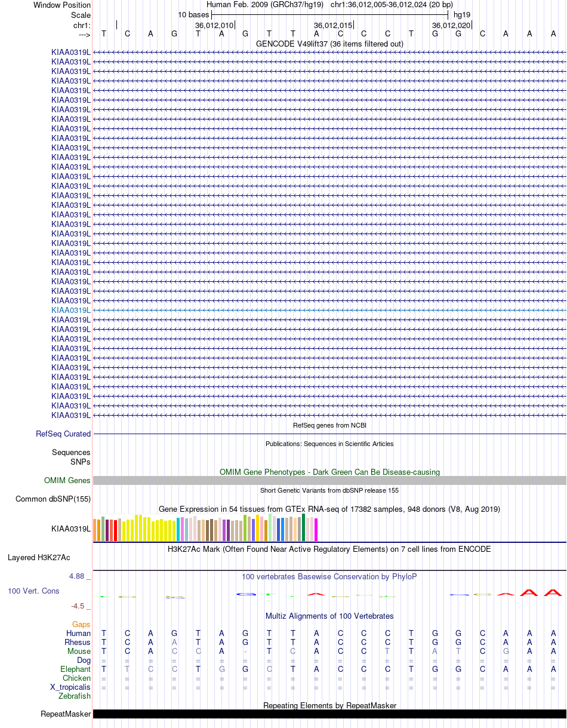Select the Elephant alignment row label

click(x=76, y=669)
